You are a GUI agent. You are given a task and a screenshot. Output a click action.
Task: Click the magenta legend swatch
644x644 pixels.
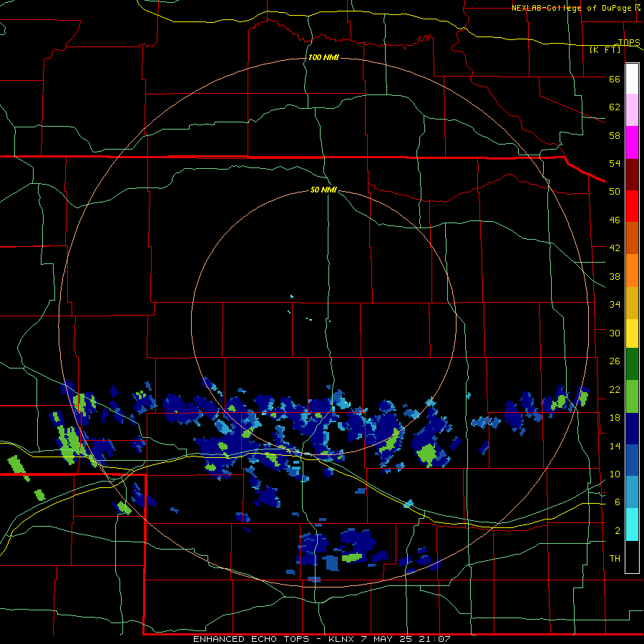[x=632, y=142]
